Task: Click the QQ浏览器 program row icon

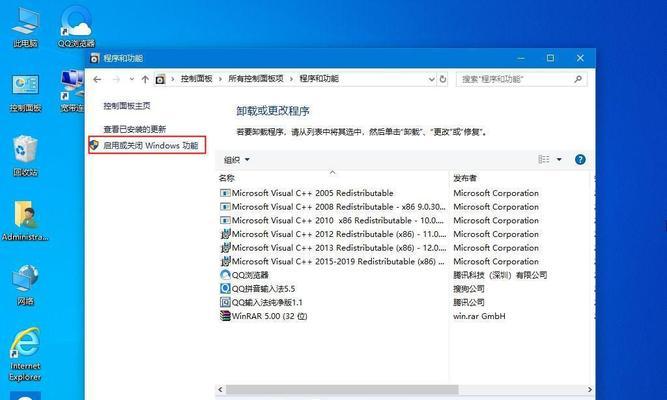Action: pos(225,275)
